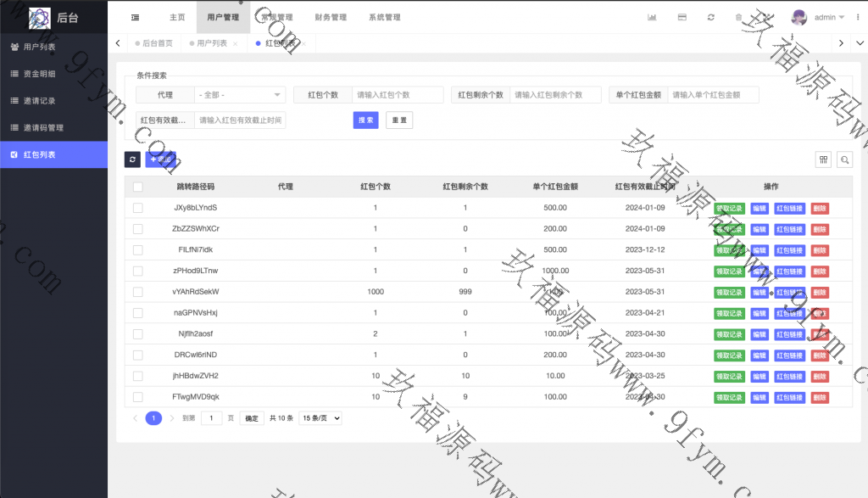This screenshot has width=868, height=498.
Task: Open the three-dot more menu beside admin
Action: point(858,17)
